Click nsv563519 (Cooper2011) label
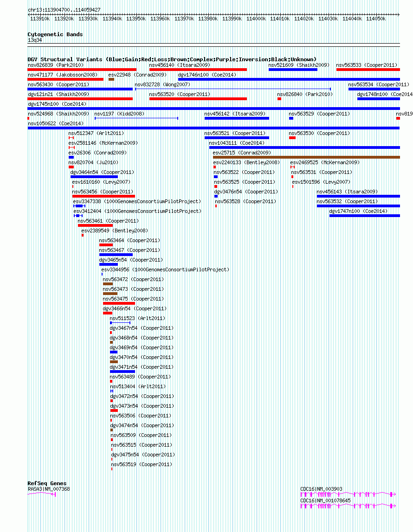Viewport: 413px width, 532px height. (x=142, y=464)
